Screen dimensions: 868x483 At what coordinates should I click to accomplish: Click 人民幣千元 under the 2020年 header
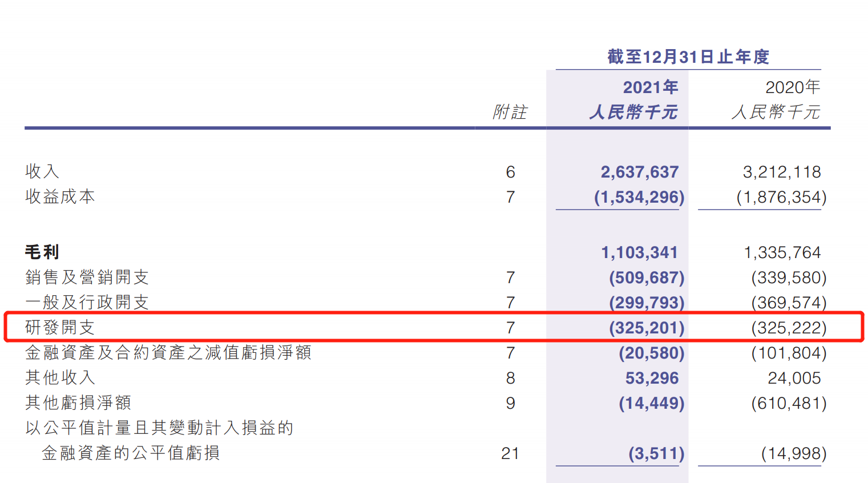pyautogui.click(x=776, y=112)
